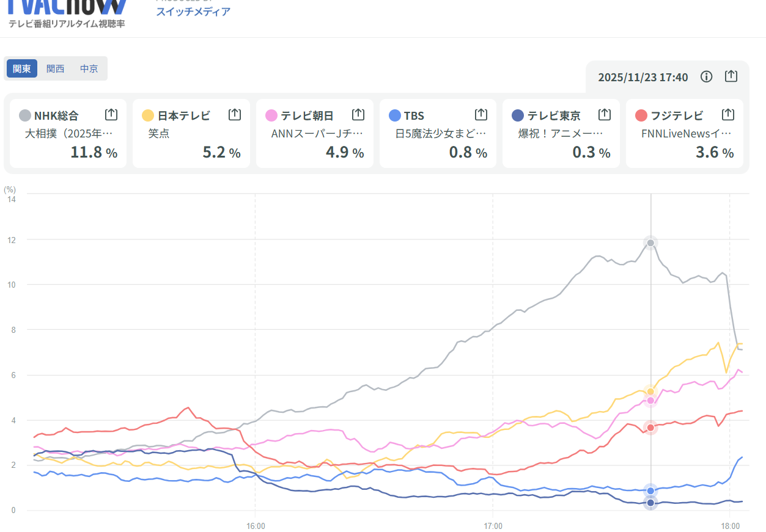This screenshot has height=532, width=766.
Task: Share the テレビ朝日 channel card
Action: (358, 114)
